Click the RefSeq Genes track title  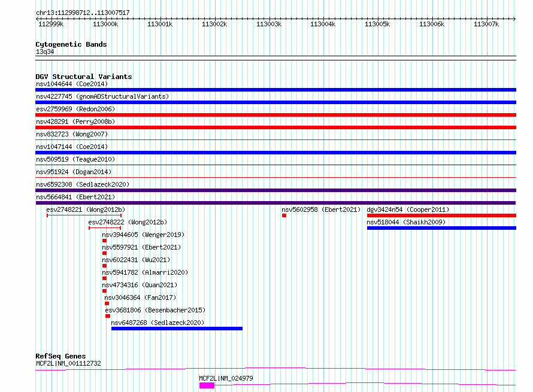pos(60,356)
